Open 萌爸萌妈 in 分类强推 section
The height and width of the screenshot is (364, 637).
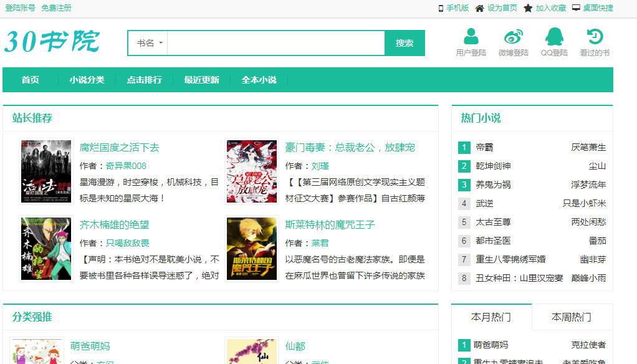(90, 346)
